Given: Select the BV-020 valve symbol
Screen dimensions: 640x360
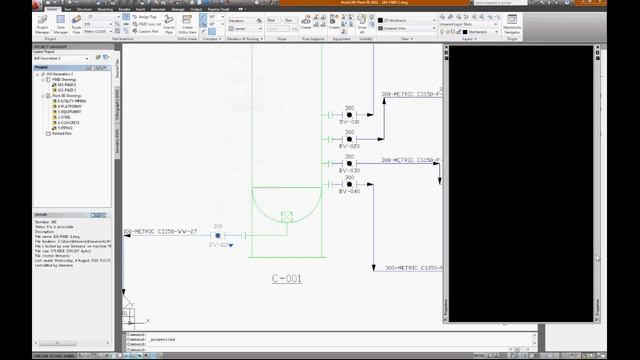Looking at the screenshot, I should coord(349,139).
